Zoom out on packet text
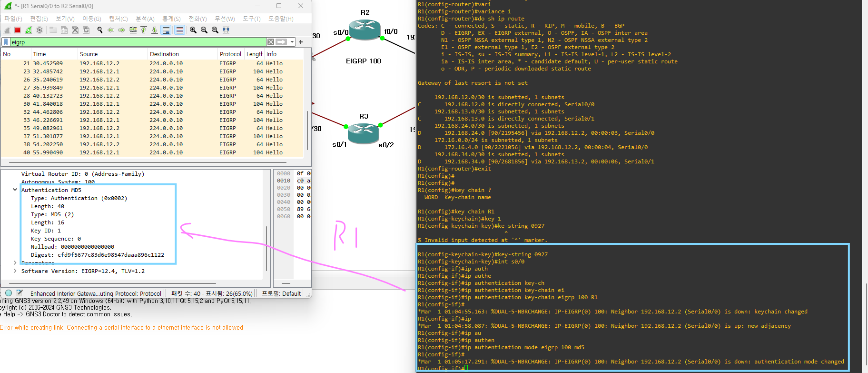 pyautogui.click(x=204, y=30)
